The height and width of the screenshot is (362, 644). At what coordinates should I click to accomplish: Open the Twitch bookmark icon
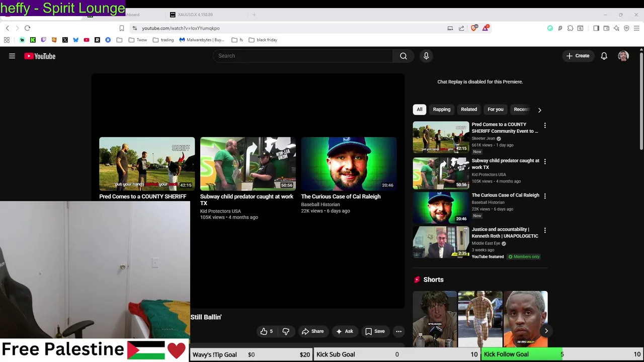coord(43,40)
